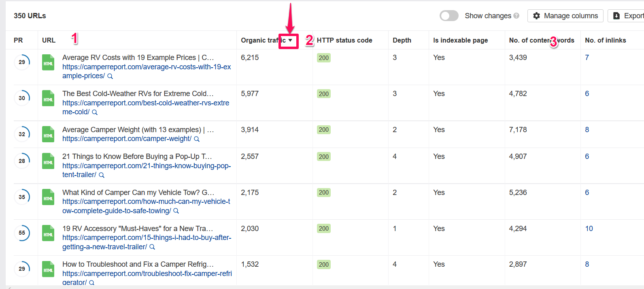Enable the Show changes toggle
644x289 pixels.
pyautogui.click(x=449, y=16)
